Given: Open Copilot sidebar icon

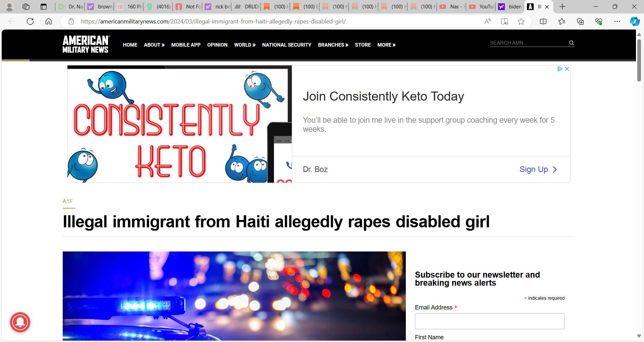Looking at the screenshot, I should coord(635,21).
